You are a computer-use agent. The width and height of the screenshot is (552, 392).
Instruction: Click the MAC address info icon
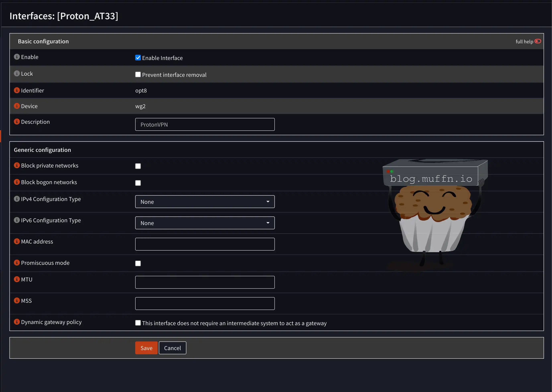point(17,241)
